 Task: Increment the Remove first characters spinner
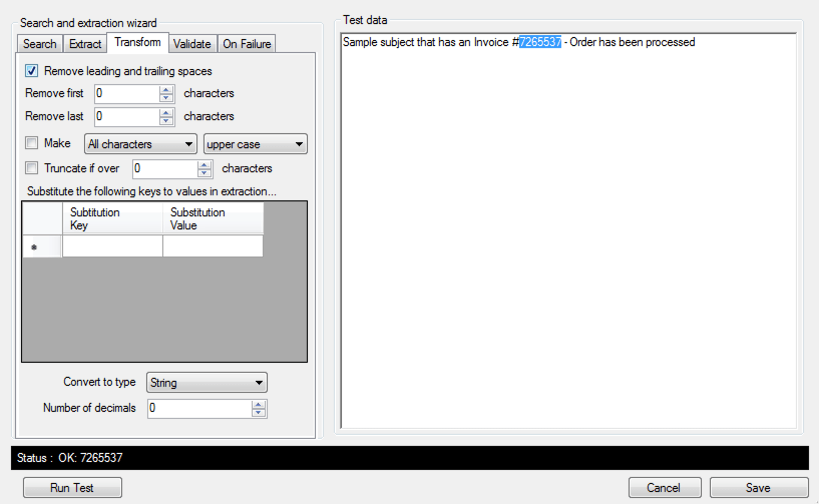pos(165,90)
